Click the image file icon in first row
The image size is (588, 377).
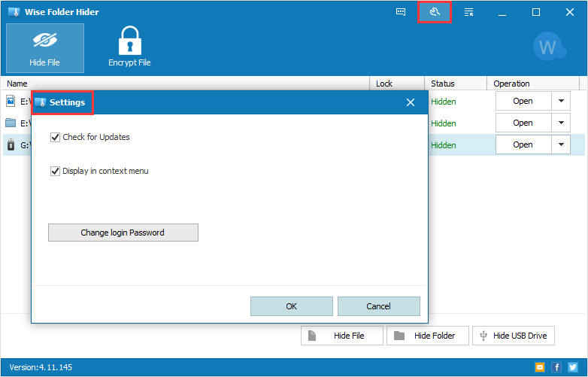coord(11,102)
